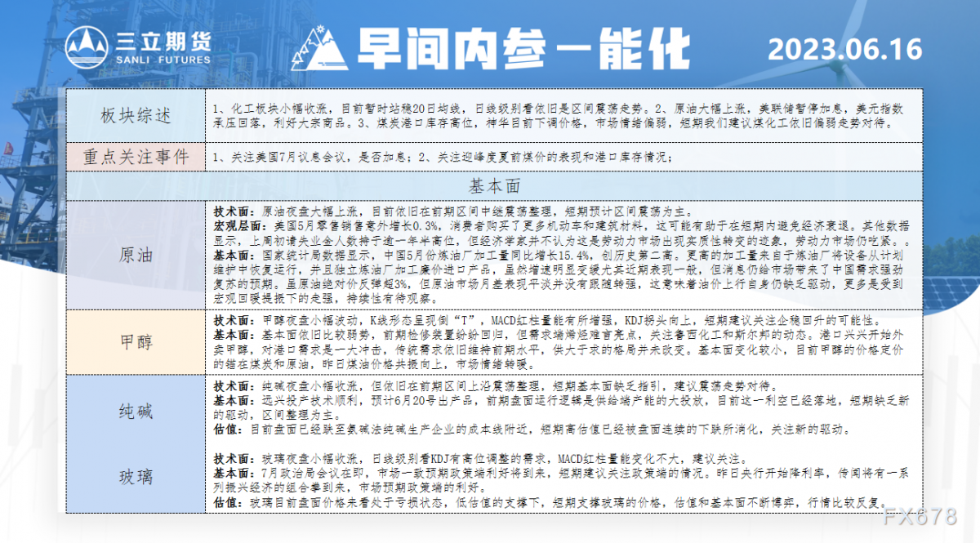The height and width of the screenshot is (543, 980).
Task: Click the 板块综述 summary text
Action: click(x=557, y=116)
